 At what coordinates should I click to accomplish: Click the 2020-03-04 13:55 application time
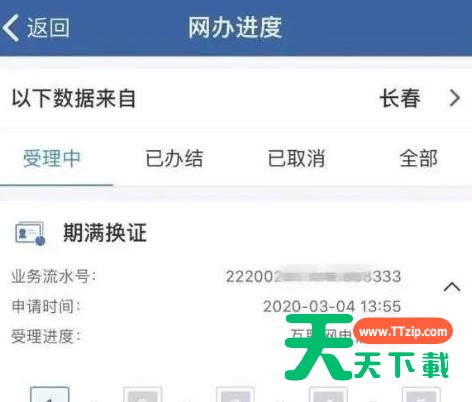332,306
